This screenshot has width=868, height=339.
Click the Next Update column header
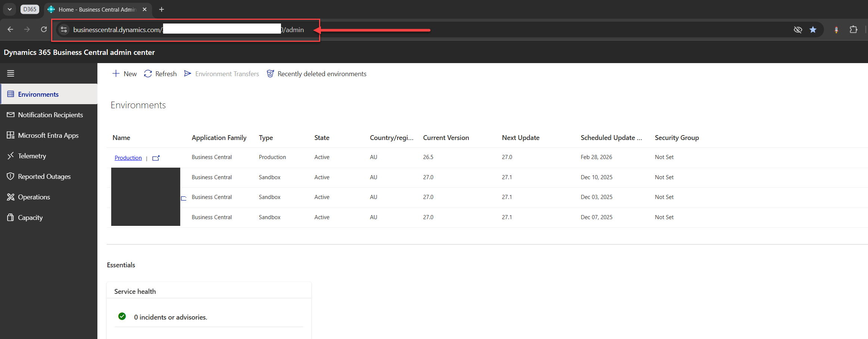tap(521, 137)
